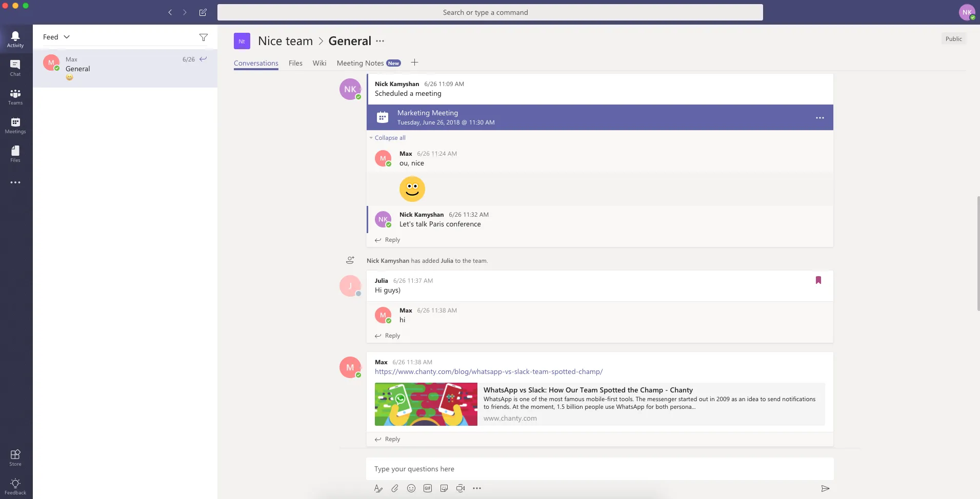Open the Meeting Notes tab
Screen dimensions: 980x499
pos(359,63)
